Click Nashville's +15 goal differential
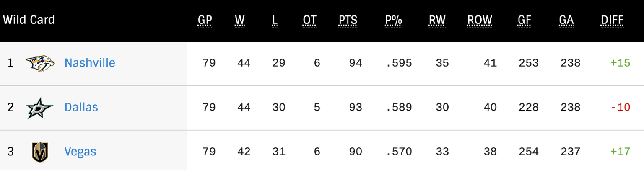This screenshot has width=644, height=170. (x=621, y=63)
